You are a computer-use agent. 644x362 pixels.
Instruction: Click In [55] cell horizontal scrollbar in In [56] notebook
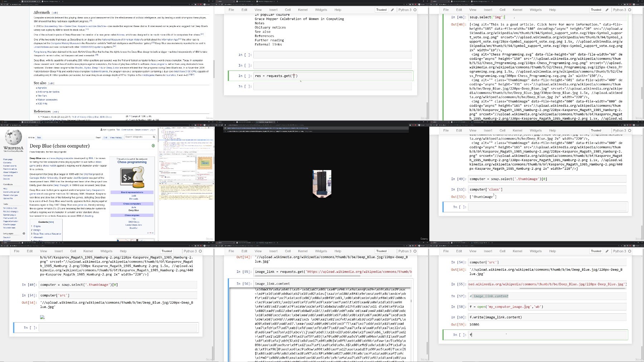click(x=308, y=276)
